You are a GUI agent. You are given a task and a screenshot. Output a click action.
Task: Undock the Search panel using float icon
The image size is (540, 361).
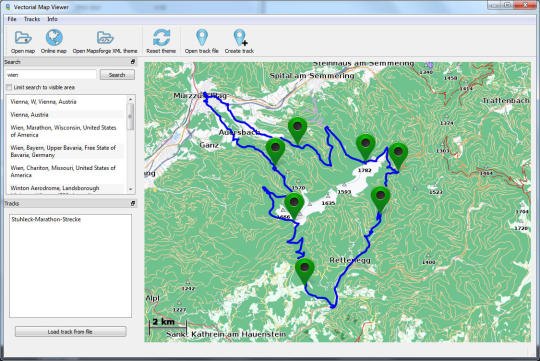[133, 62]
